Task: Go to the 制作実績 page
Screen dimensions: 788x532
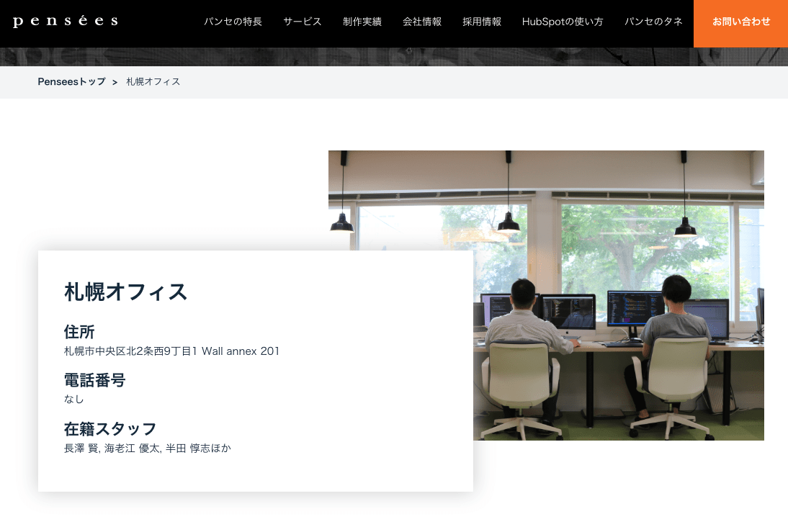Action: pyautogui.click(x=362, y=22)
